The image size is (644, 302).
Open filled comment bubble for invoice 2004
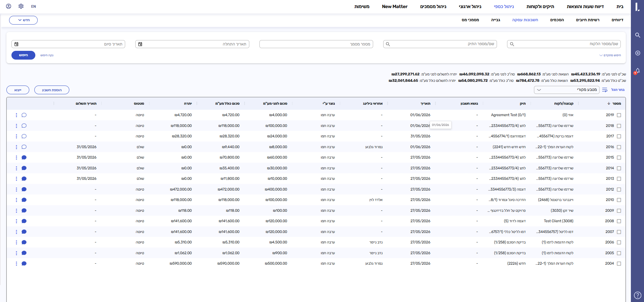point(24,264)
